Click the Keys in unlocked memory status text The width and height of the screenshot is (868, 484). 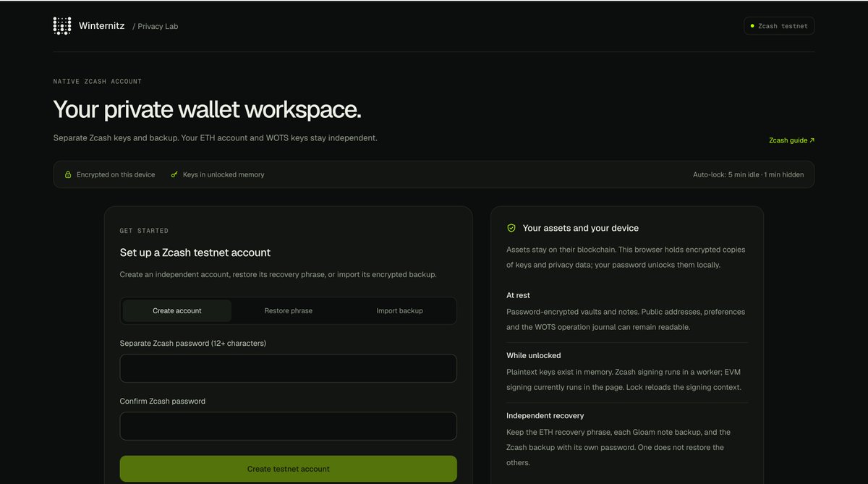pyautogui.click(x=224, y=175)
